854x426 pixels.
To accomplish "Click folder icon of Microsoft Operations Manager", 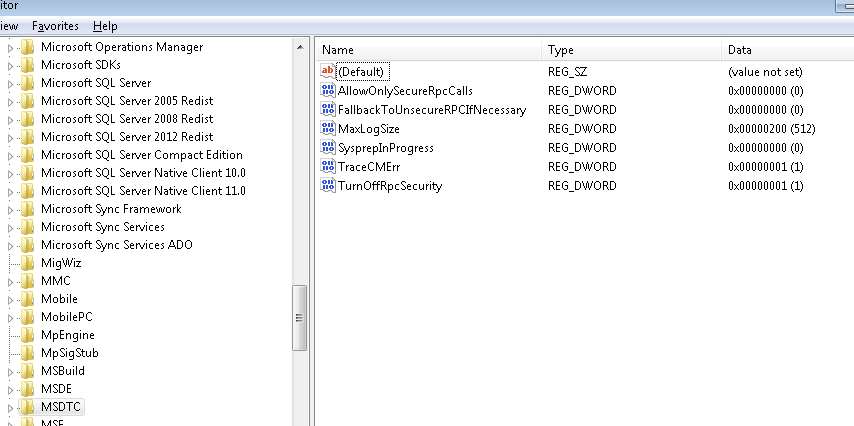I will click(27, 47).
